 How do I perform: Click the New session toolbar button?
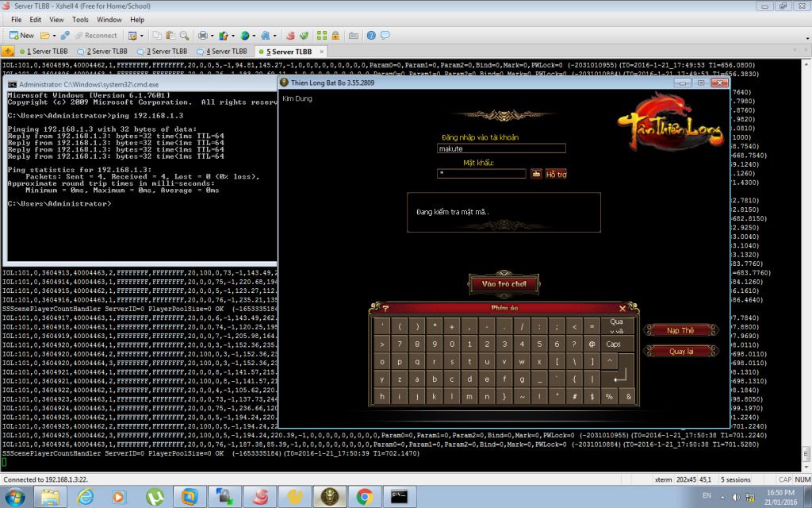point(21,36)
